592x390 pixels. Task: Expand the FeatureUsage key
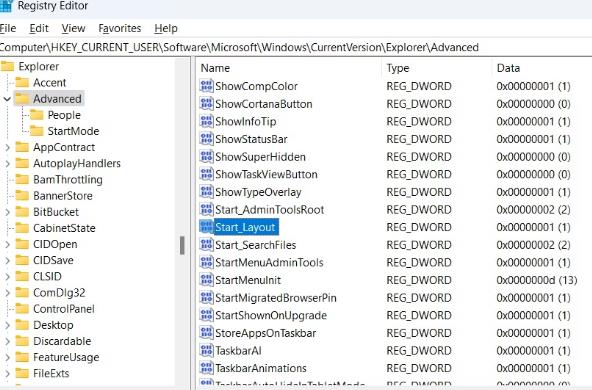pyautogui.click(x=7, y=357)
